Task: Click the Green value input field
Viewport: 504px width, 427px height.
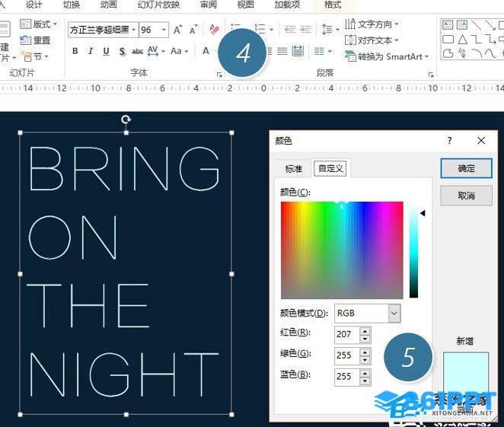Action: pyautogui.click(x=348, y=355)
